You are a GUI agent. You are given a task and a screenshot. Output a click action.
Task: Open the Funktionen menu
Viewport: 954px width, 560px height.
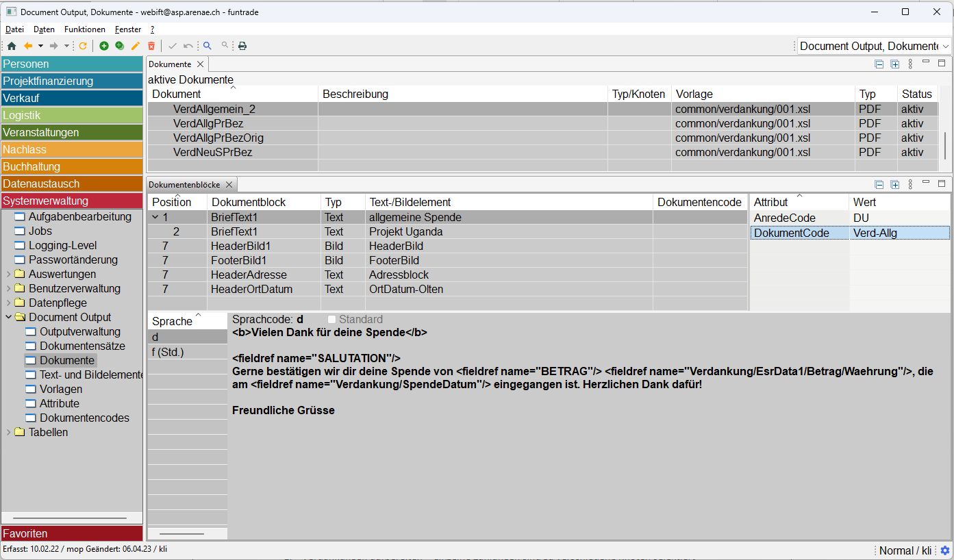pos(85,29)
